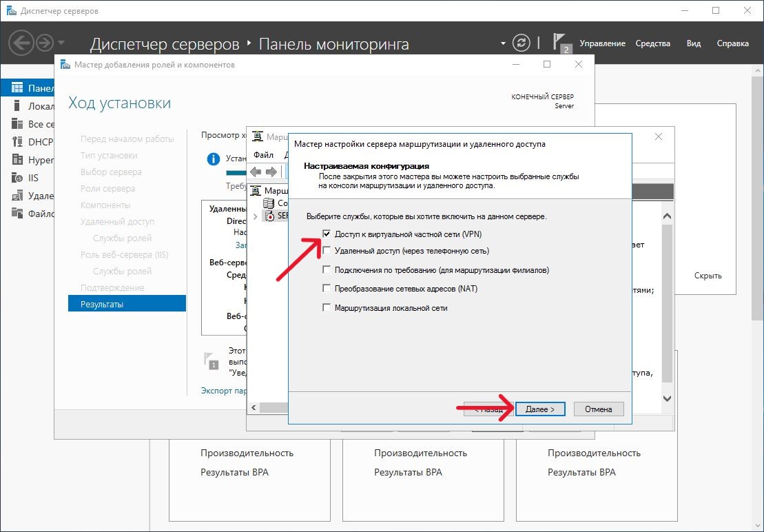Open the dropdown arrow left of refresh icon
The height and width of the screenshot is (532, 764).
503,43
